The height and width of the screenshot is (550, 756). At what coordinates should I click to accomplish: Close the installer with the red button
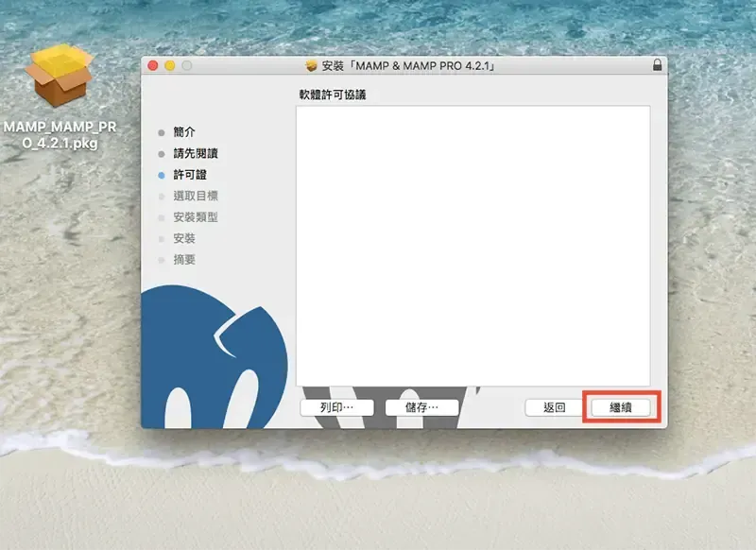pyautogui.click(x=153, y=65)
